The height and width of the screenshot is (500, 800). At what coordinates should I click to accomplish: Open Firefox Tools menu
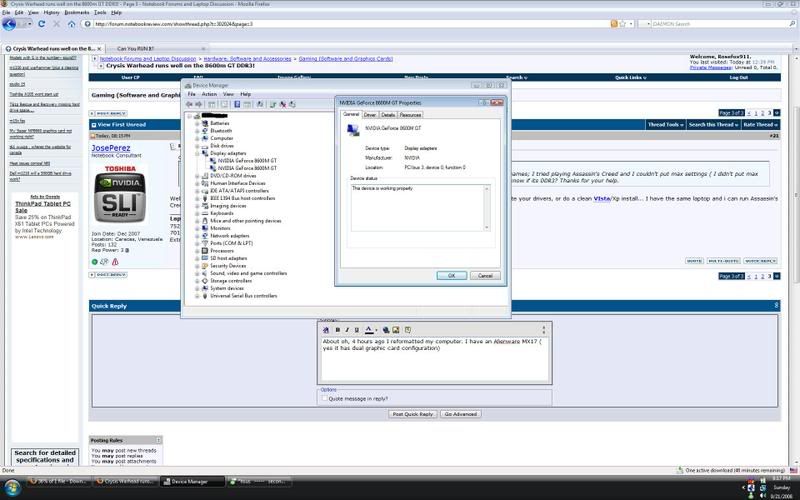click(100, 12)
